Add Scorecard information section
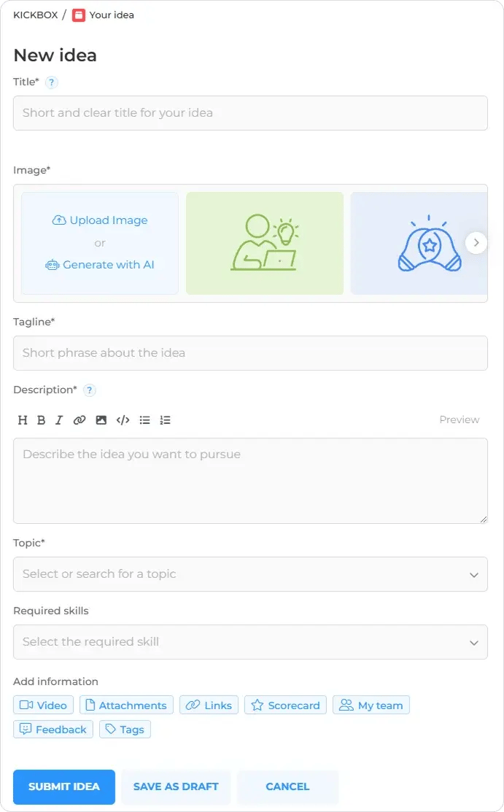Screen dimensions: 504x812 (x=285, y=705)
